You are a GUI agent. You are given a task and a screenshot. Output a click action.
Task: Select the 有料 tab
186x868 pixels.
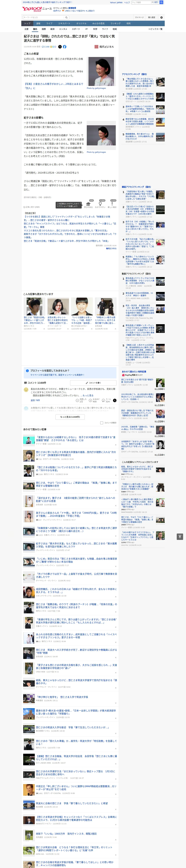[128, 23]
